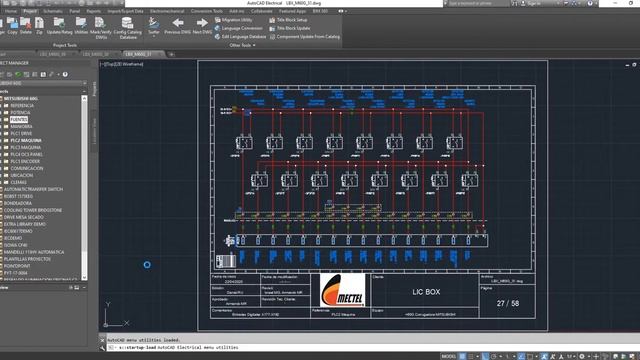Select the COOLING TOWER BRIDGSTONE project

(x=33, y=210)
